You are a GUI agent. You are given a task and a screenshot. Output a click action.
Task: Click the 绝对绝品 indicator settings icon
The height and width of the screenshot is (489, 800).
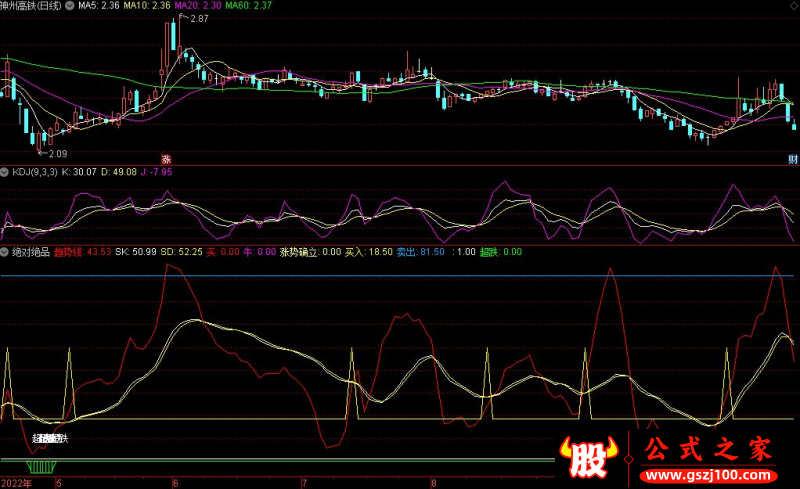click(5, 252)
